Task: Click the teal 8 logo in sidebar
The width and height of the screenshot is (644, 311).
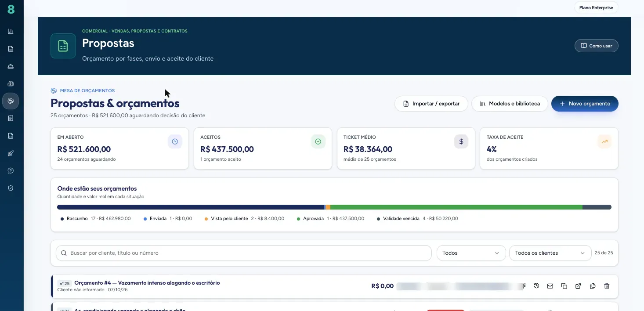Action: click(11, 9)
